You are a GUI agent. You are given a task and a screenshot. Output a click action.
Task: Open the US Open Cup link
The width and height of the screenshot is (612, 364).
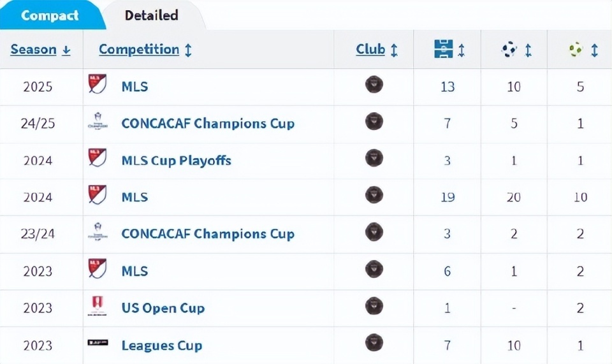[x=163, y=308]
